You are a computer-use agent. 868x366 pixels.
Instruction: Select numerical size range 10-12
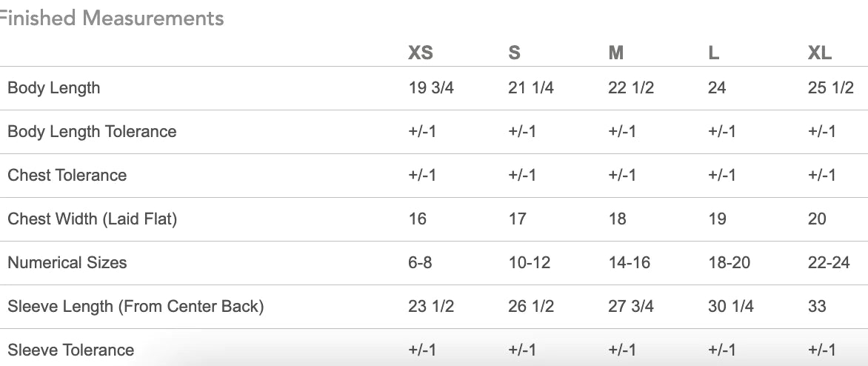click(x=530, y=263)
